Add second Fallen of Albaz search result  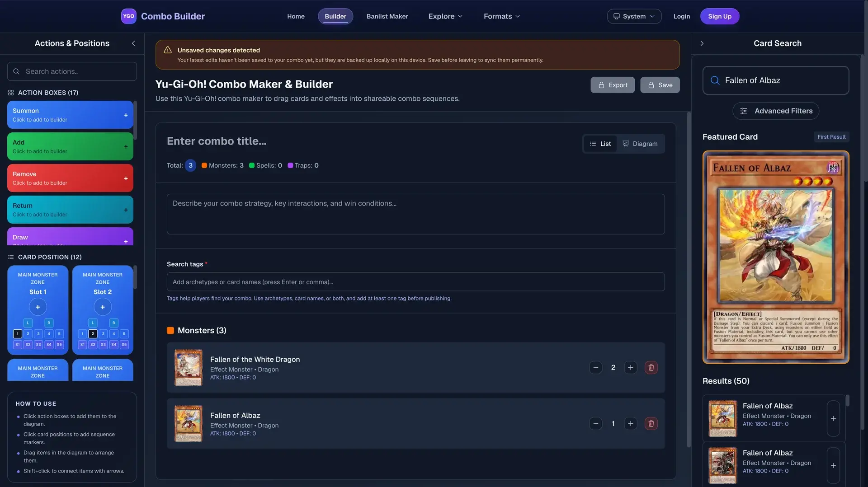(833, 466)
